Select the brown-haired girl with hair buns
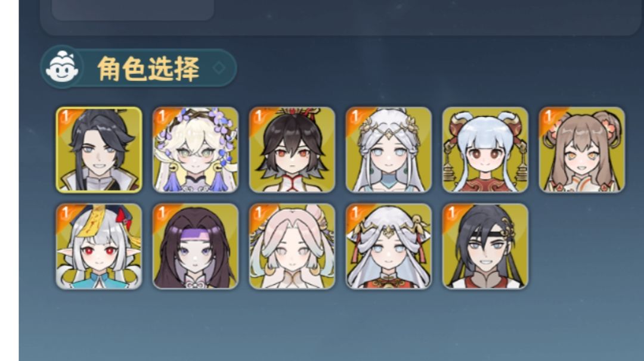The height and width of the screenshot is (361, 644). 582,150
